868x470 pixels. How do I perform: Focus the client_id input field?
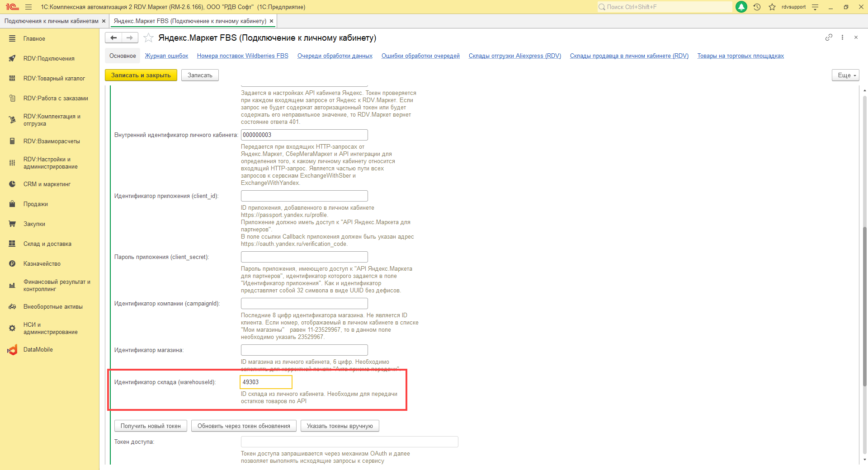[304, 196]
